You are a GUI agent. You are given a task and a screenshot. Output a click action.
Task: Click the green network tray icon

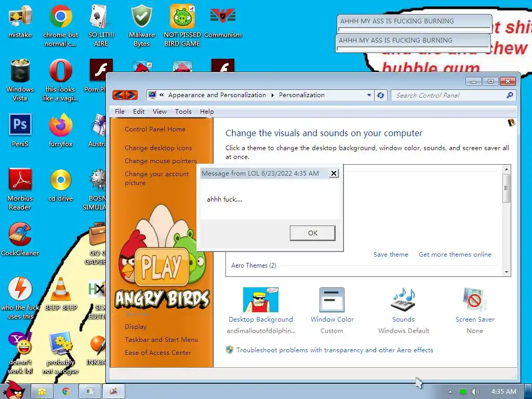(463, 392)
